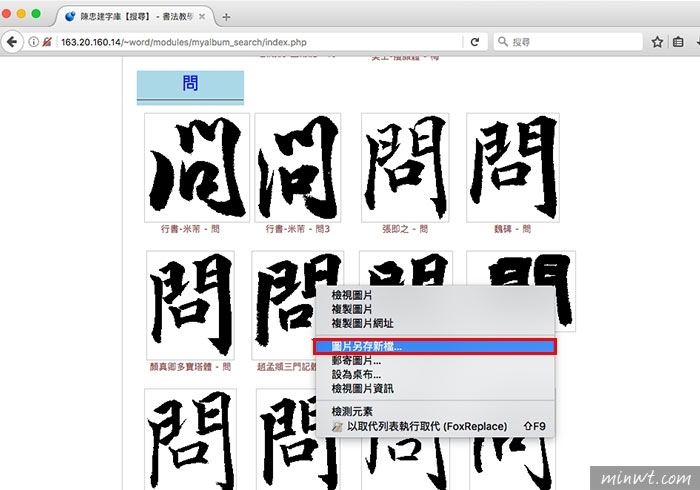The image size is (700, 490).
Task: Click the green macOS maximize window button
Action: 36,14
